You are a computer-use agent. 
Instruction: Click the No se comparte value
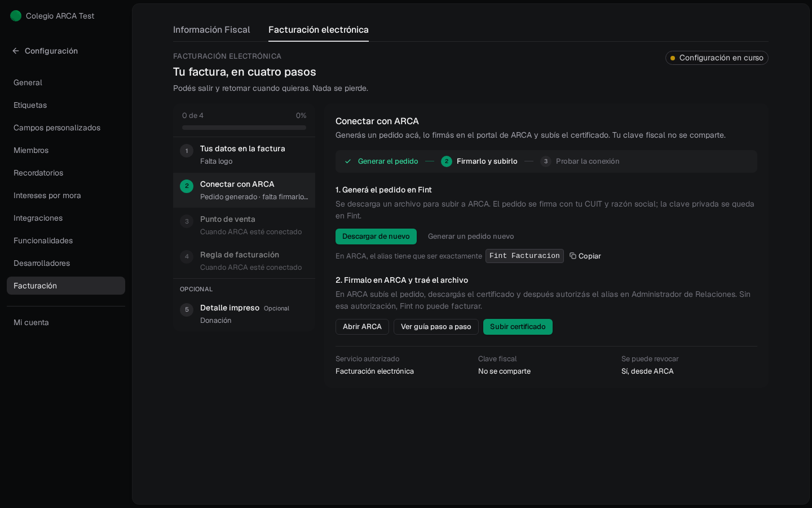(504, 371)
